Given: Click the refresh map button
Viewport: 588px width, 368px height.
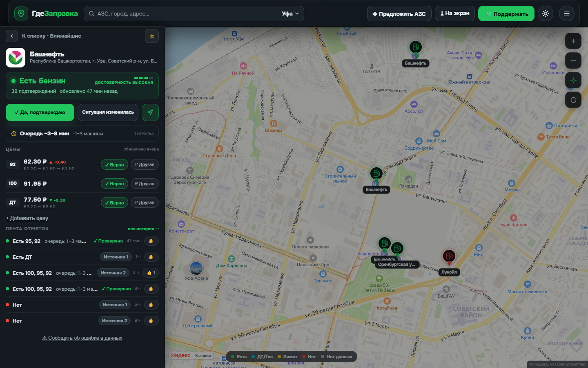Looking at the screenshot, I should [573, 100].
